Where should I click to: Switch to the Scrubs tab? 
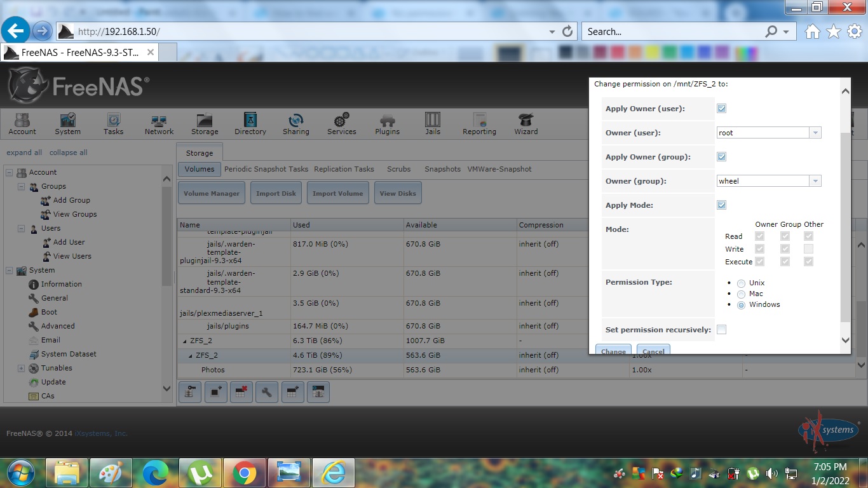tap(399, 169)
